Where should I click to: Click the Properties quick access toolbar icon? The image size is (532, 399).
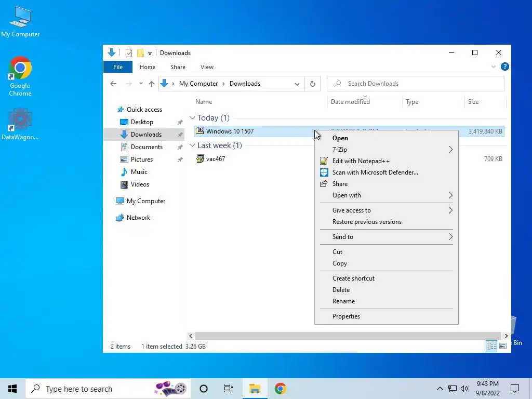129,53
